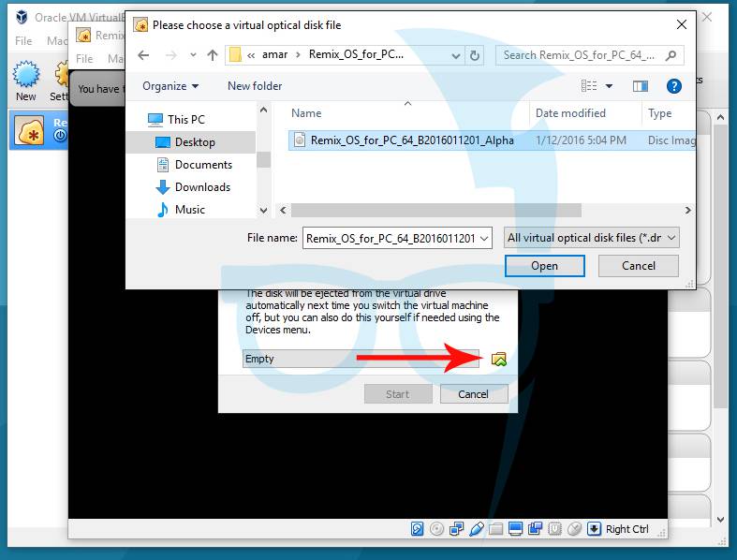Click the VirtualBox logo in the manager title bar
This screenshot has height=560, width=737.
(22, 17)
